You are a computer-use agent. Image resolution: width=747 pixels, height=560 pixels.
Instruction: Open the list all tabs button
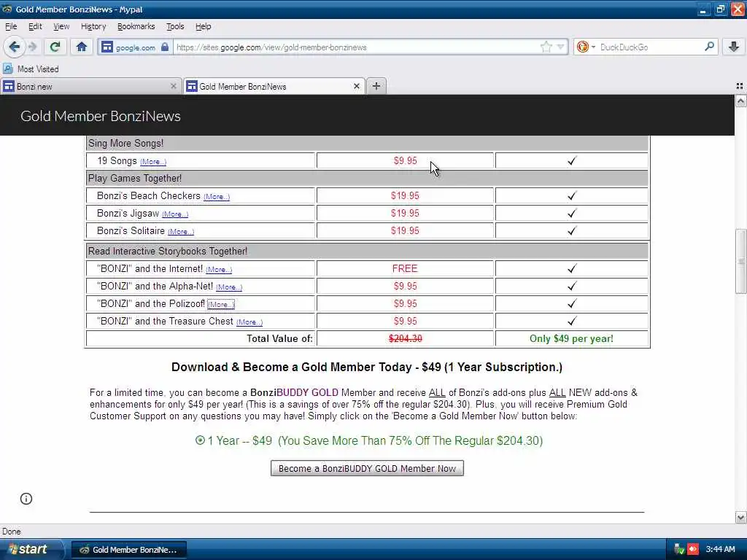click(x=740, y=86)
